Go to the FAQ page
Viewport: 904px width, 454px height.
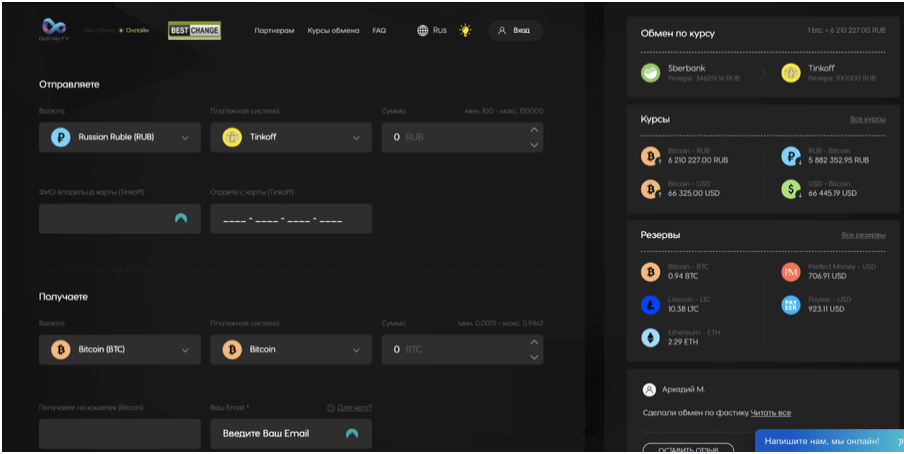click(x=379, y=30)
